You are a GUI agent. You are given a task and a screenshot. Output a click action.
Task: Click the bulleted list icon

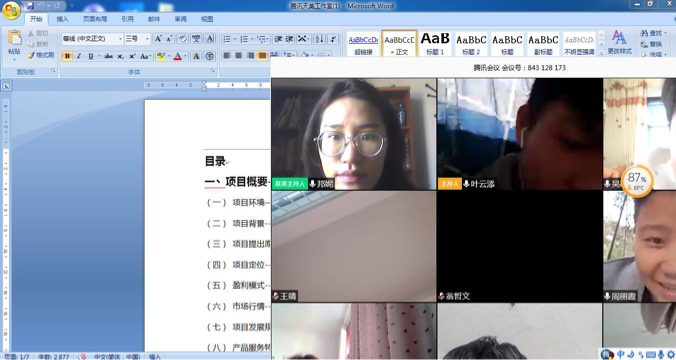(227, 39)
